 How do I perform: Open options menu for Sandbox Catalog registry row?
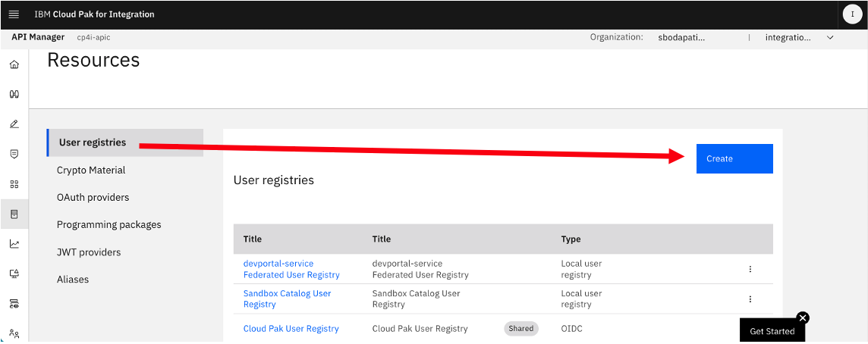750,299
